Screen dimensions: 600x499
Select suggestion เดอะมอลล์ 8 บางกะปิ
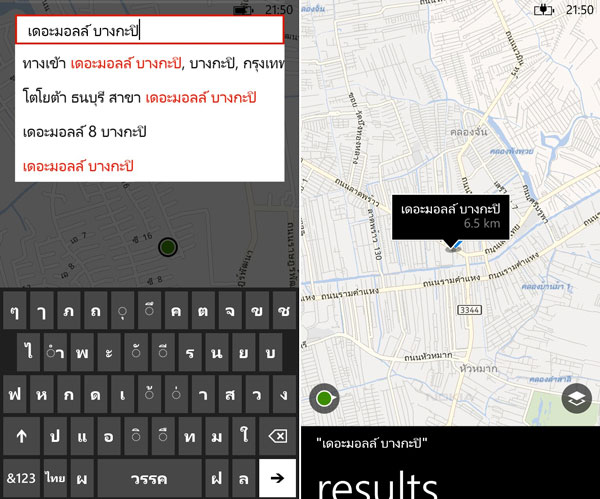pos(150,132)
